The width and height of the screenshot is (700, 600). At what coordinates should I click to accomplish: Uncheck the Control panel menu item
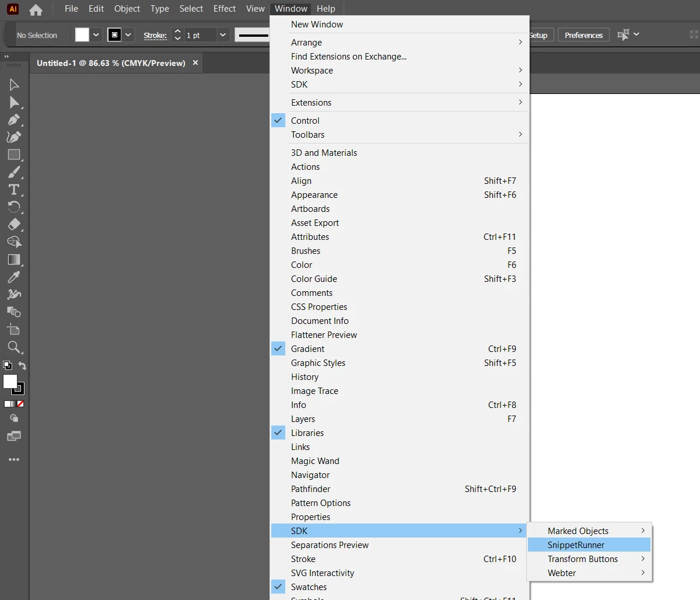[x=400, y=121]
